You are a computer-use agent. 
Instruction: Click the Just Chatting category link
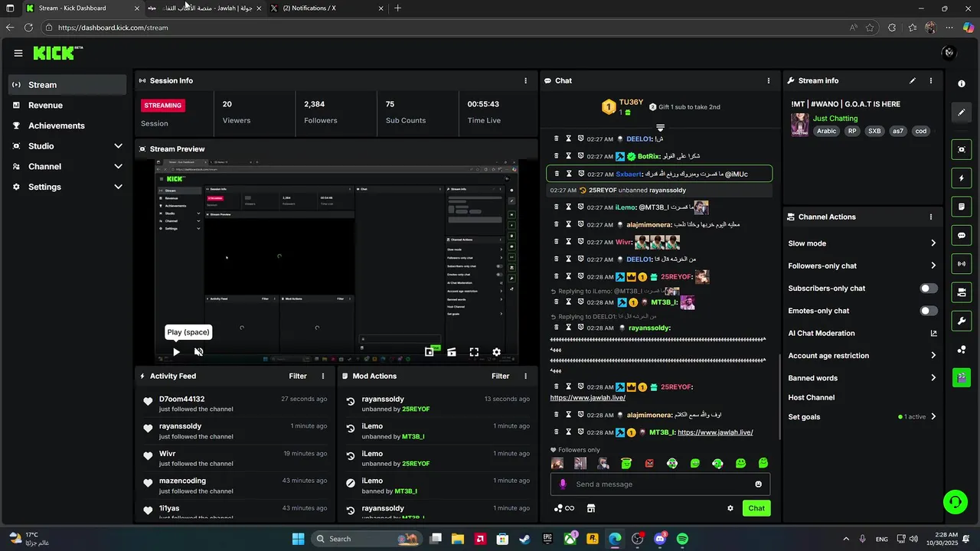[x=835, y=119]
